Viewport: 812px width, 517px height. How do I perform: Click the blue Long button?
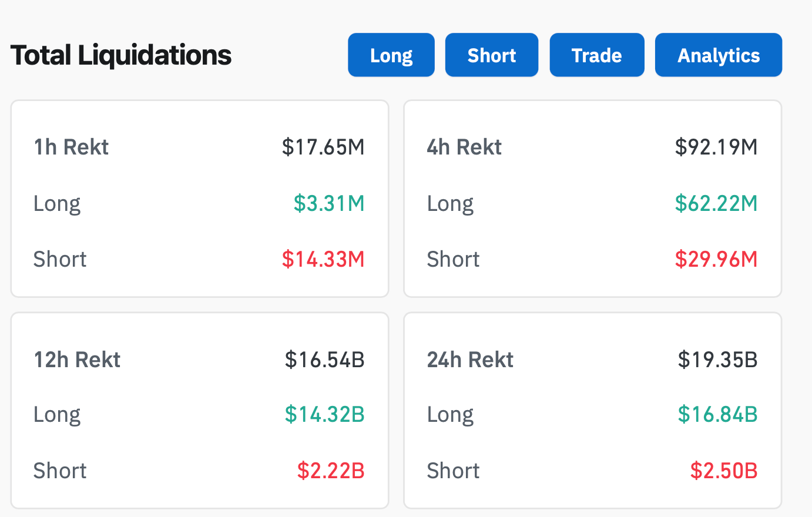(391, 55)
